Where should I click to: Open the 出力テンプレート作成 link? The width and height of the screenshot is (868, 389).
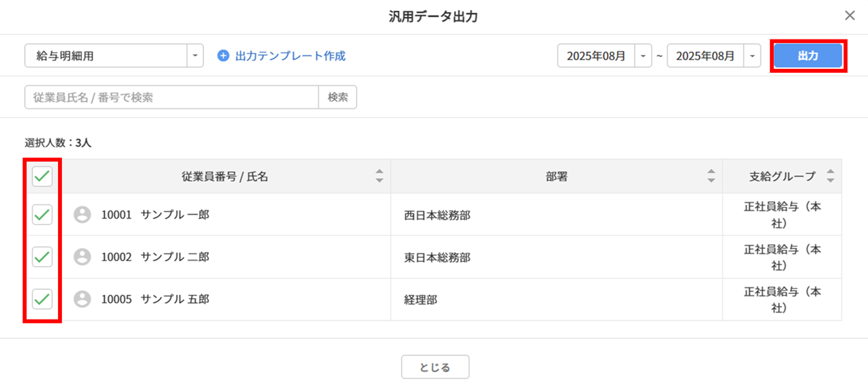[290, 56]
